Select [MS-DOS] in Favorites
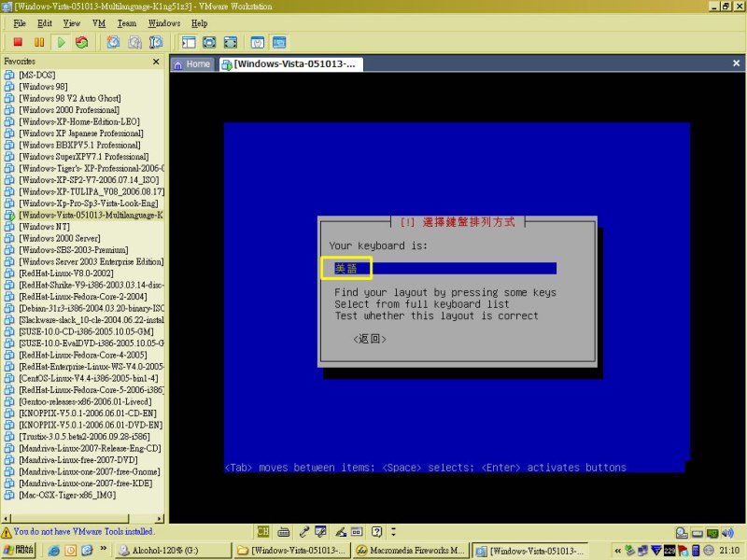Viewport: 747px width, 560px height. (37, 75)
